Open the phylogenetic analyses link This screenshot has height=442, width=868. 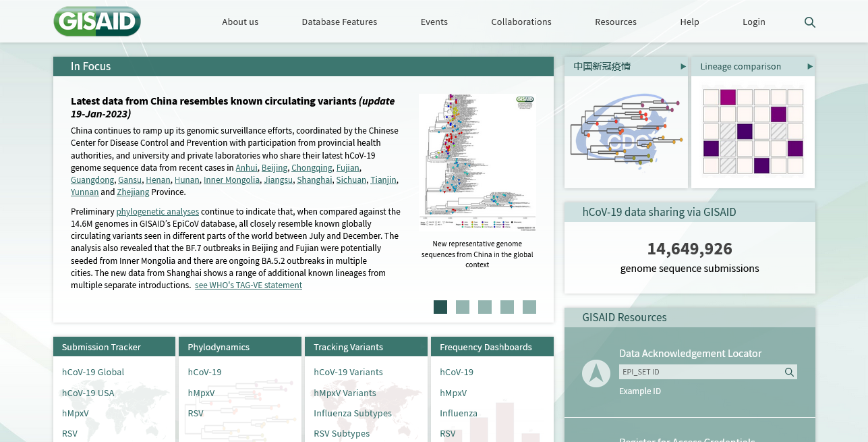pyautogui.click(x=158, y=211)
